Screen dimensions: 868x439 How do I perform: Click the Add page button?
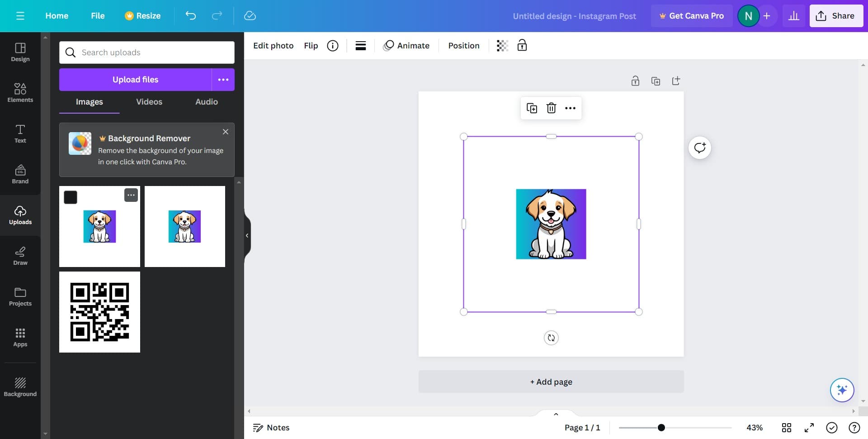coord(551,382)
